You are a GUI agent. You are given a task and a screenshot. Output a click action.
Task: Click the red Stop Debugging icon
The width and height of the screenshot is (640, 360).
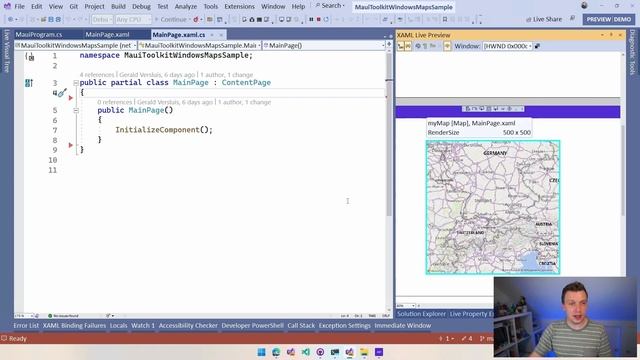[318, 19]
